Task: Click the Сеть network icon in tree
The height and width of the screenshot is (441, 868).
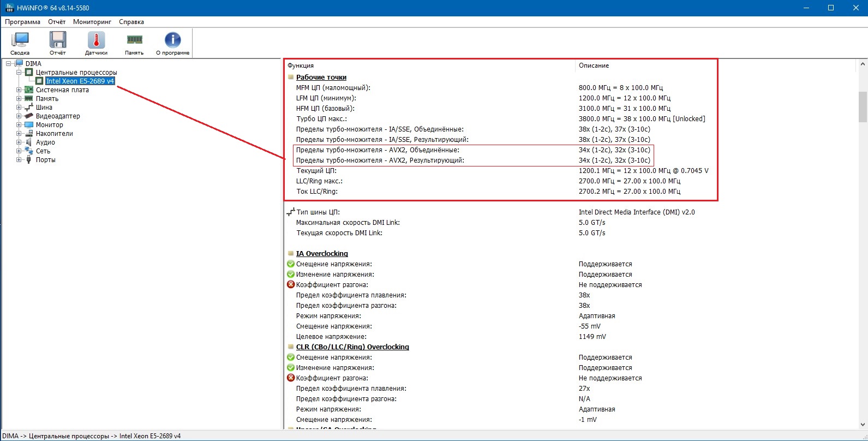Action: [29, 151]
